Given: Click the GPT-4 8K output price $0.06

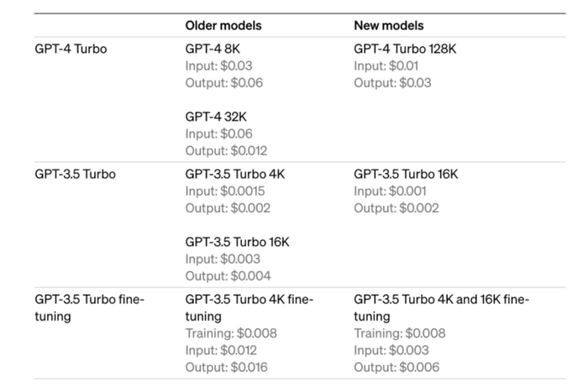Looking at the screenshot, I should coord(223,82).
